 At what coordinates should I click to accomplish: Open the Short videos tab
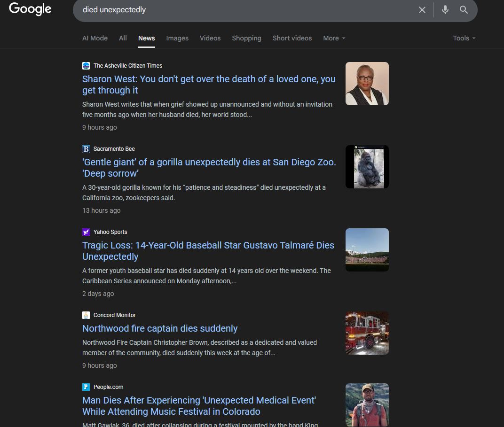pos(292,38)
